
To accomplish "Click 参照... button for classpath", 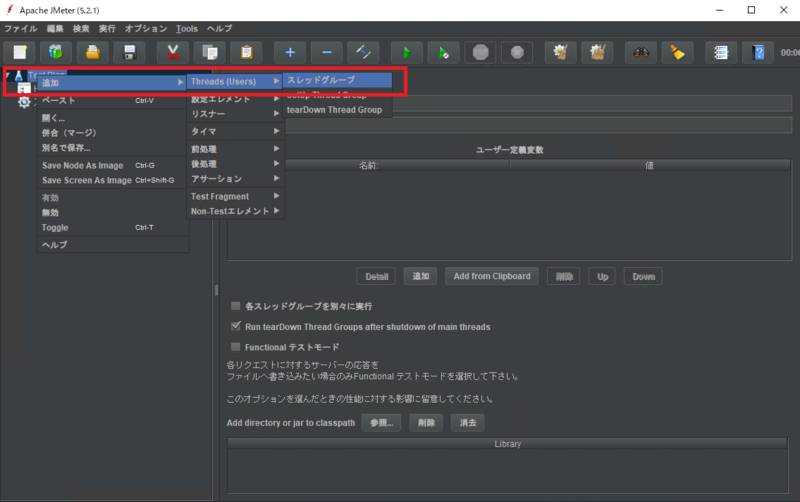I will point(382,423).
